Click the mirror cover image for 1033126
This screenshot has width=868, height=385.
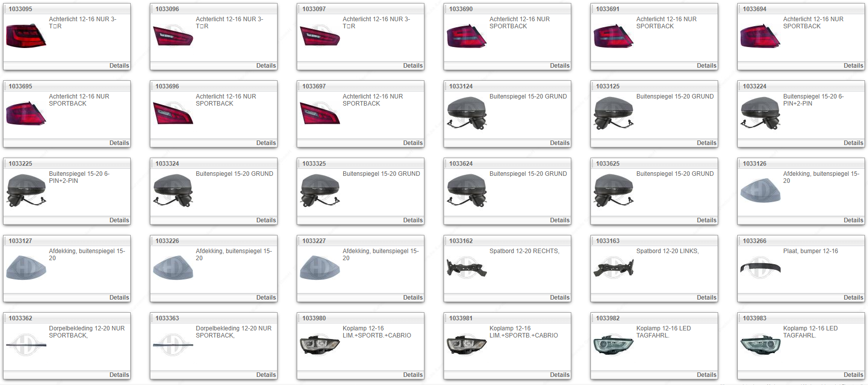coord(760,190)
